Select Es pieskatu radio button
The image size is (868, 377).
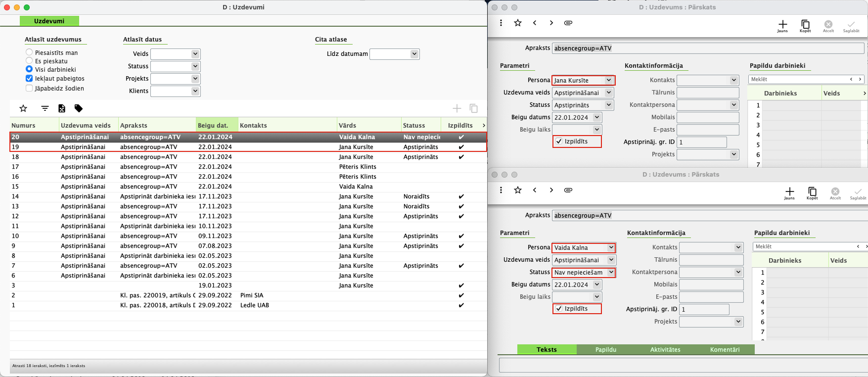click(x=29, y=60)
